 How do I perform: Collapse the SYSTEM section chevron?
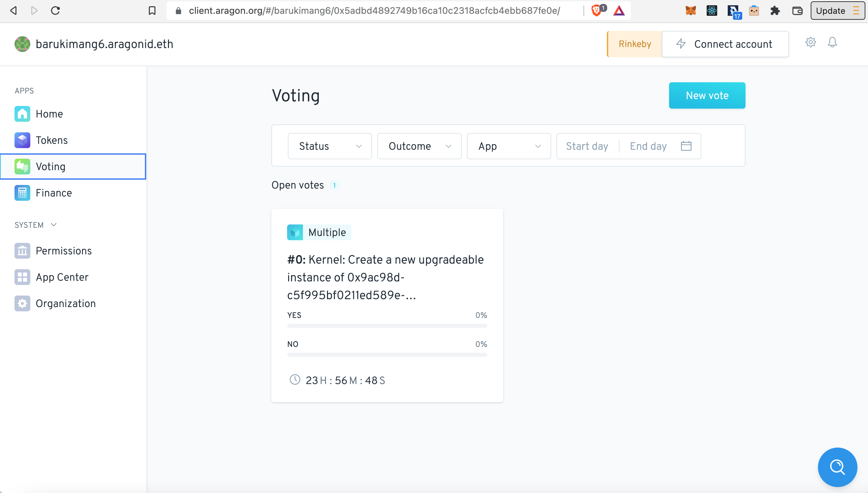click(x=54, y=225)
